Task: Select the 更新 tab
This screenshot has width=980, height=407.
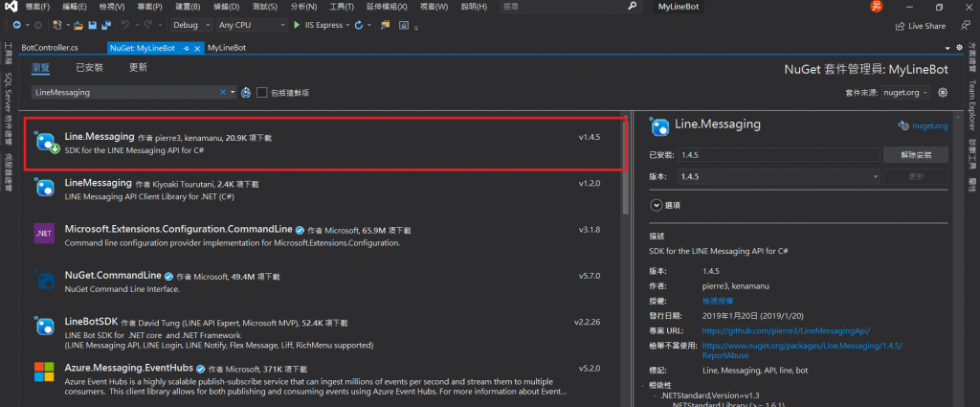Action: (x=138, y=68)
